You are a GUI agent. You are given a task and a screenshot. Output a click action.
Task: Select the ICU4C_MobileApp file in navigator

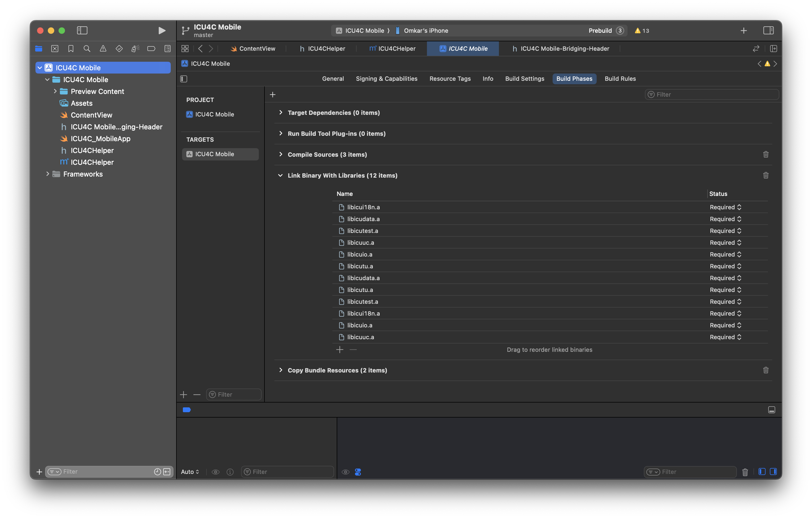point(100,138)
